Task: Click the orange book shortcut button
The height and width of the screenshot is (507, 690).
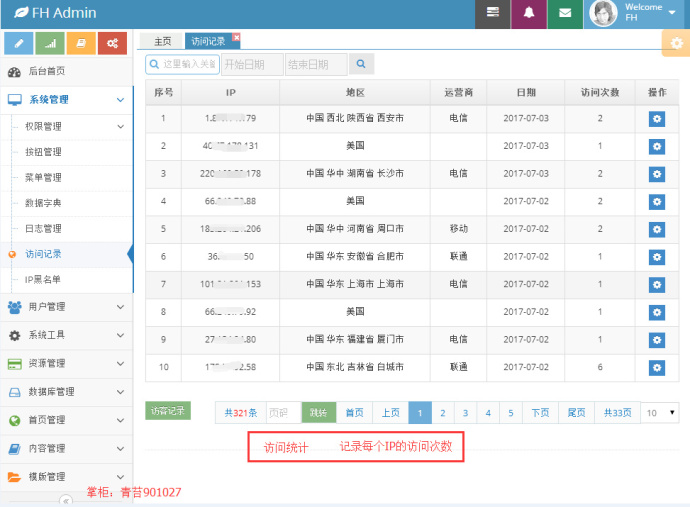Action: point(81,43)
